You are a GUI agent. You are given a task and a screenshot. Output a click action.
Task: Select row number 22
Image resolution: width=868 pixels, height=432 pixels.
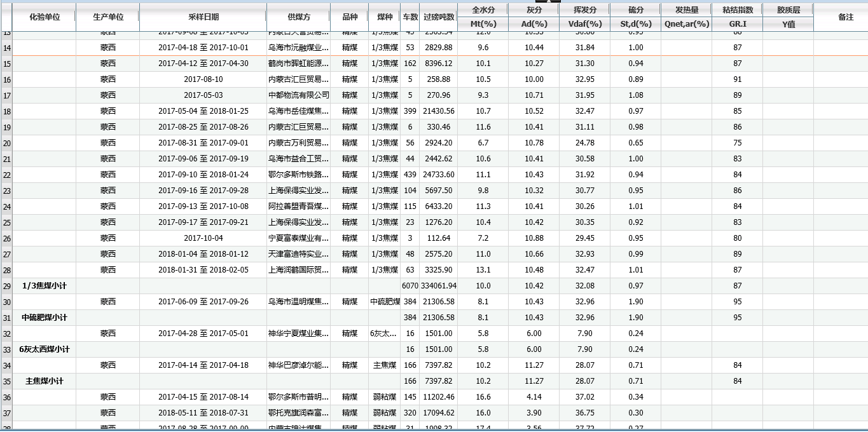(x=6, y=175)
